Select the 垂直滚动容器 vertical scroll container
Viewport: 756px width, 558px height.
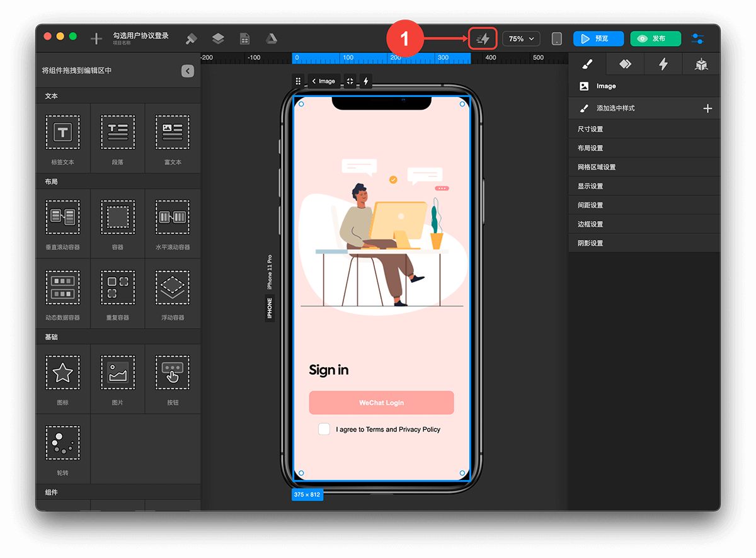63,224
